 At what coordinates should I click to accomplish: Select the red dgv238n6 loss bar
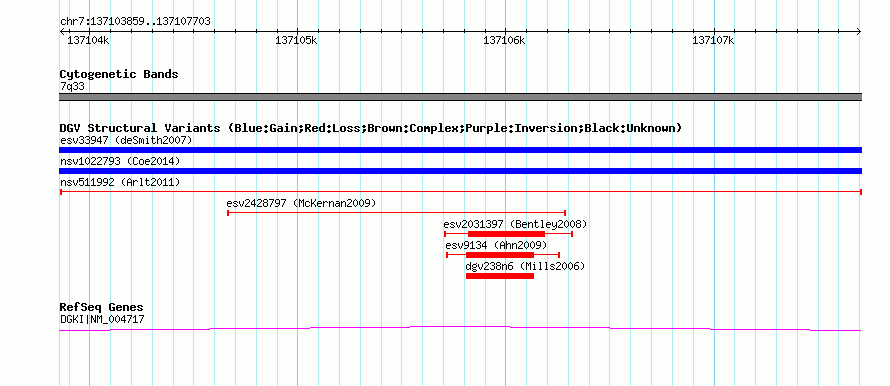coord(500,276)
